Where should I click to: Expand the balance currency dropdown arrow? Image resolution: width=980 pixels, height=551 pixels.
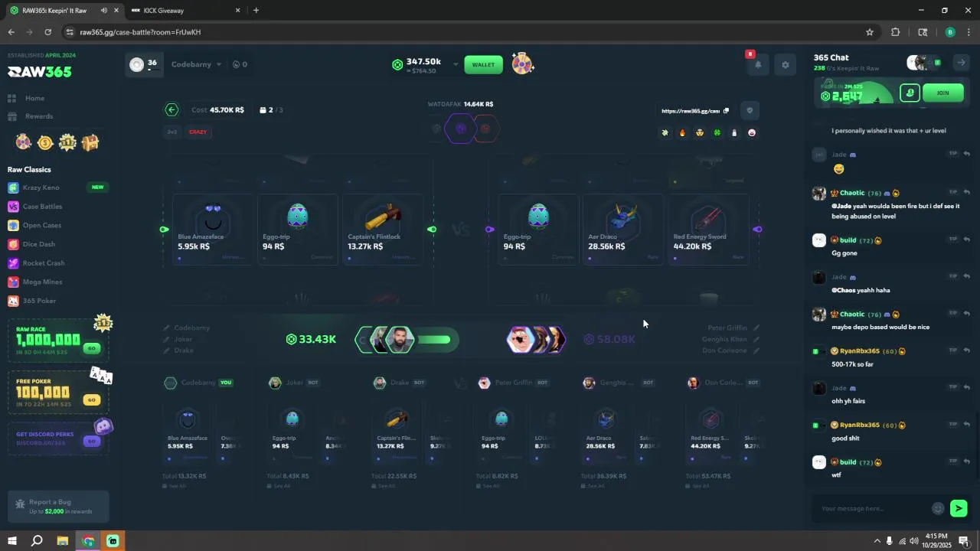[456, 64]
